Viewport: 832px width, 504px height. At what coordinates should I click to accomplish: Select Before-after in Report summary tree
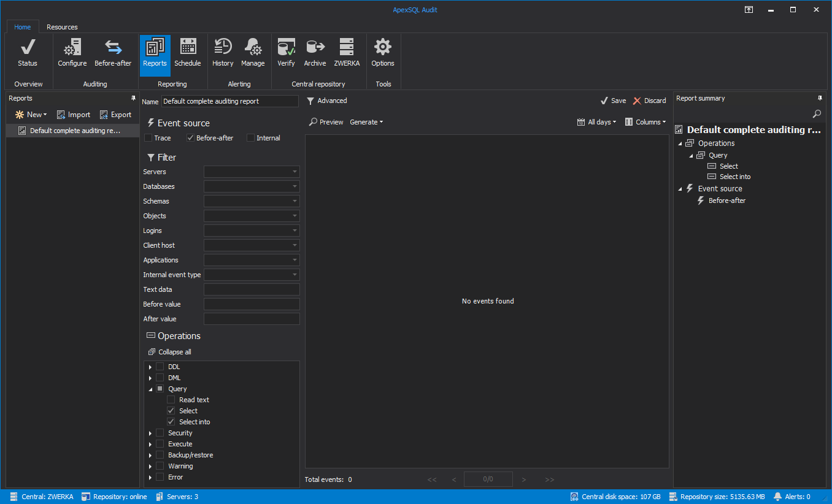727,200
